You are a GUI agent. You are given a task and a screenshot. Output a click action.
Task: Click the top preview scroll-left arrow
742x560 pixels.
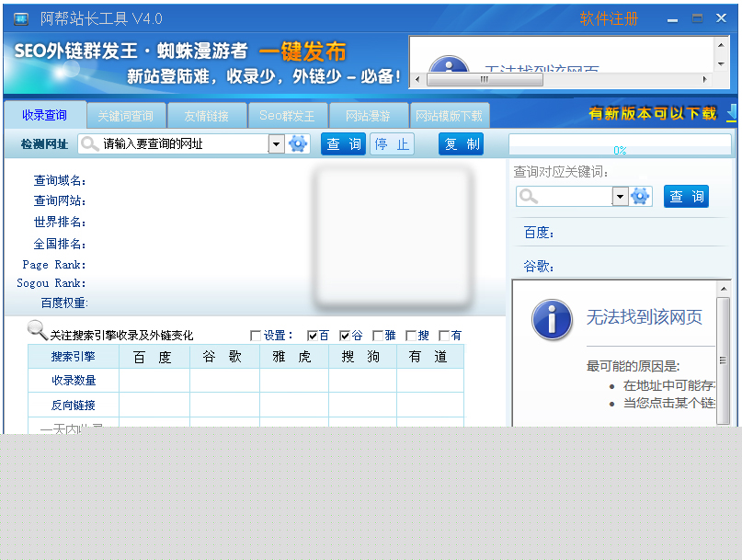coord(417,79)
